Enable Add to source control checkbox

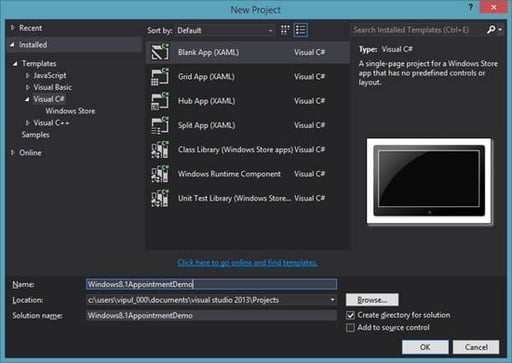(350, 328)
